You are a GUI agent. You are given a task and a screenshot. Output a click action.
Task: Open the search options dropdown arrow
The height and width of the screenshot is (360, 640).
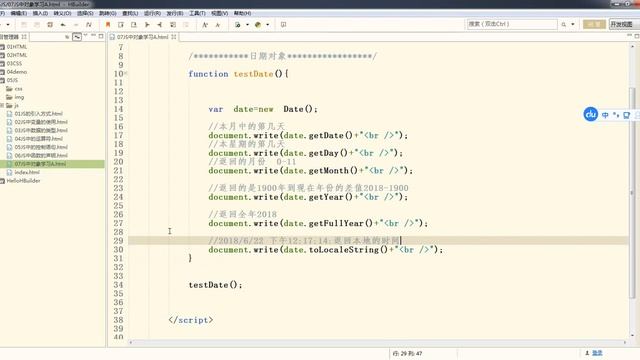(x=573, y=24)
